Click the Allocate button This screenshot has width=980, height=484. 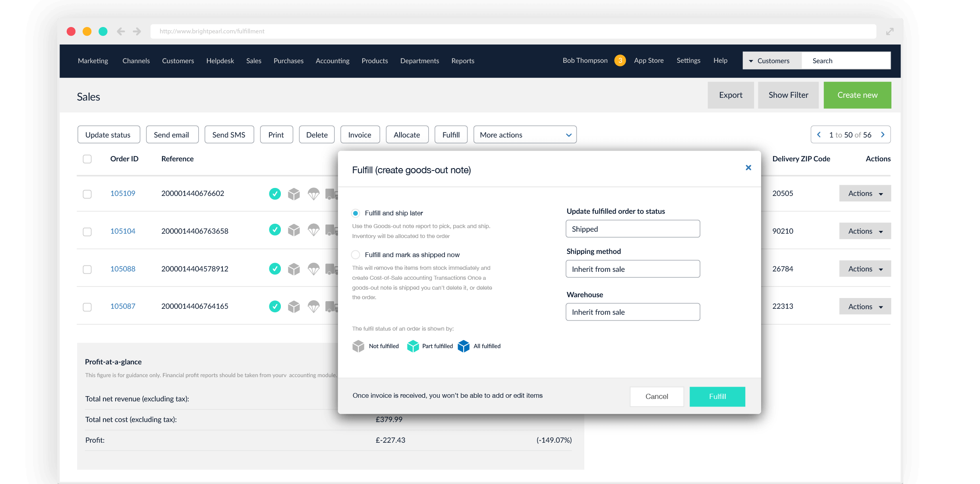407,135
